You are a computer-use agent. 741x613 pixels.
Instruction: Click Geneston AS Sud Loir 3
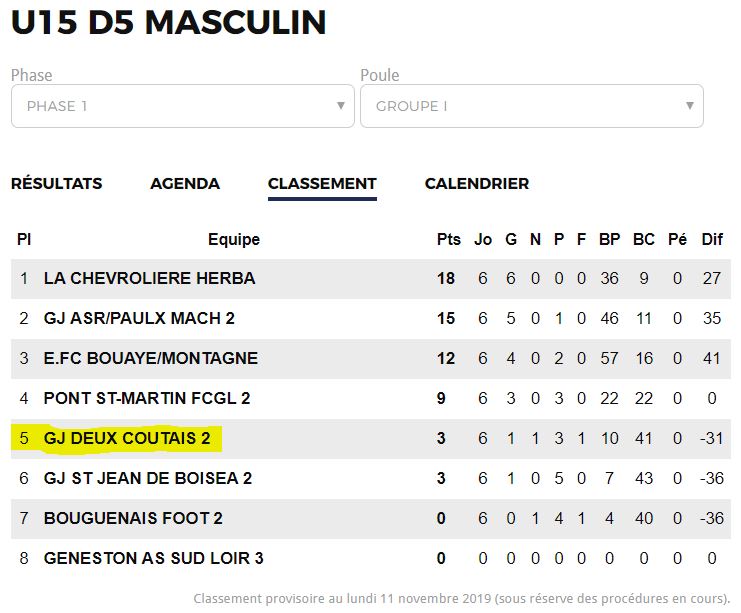(x=153, y=558)
